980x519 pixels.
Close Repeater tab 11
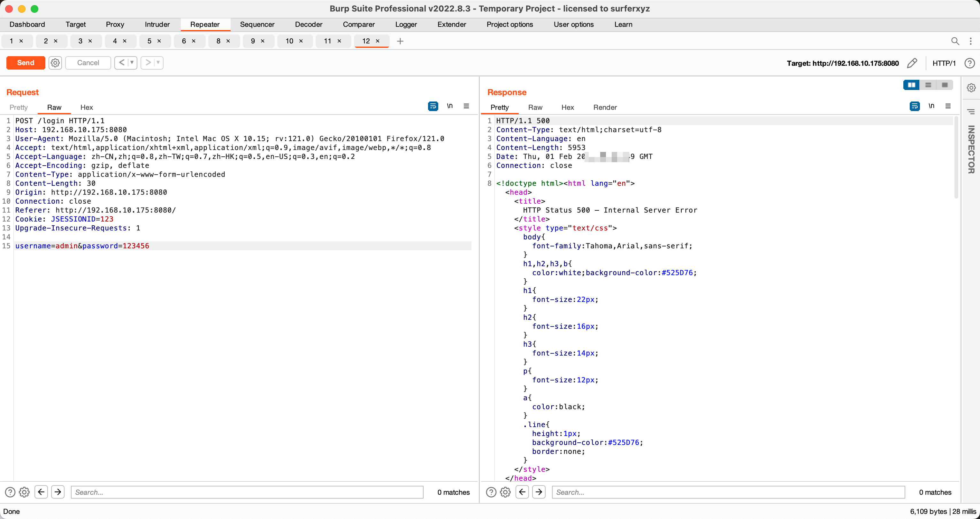tap(339, 41)
